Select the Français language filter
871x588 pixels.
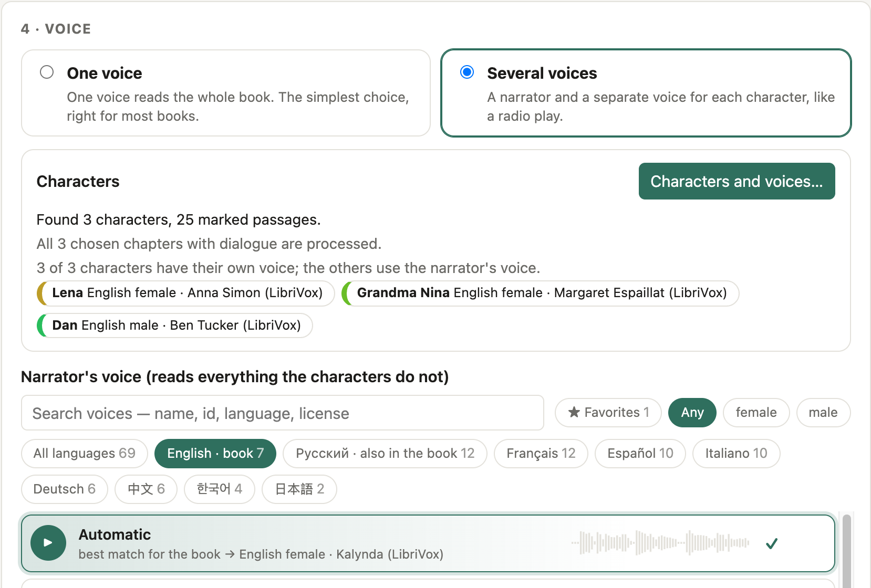click(541, 454)
